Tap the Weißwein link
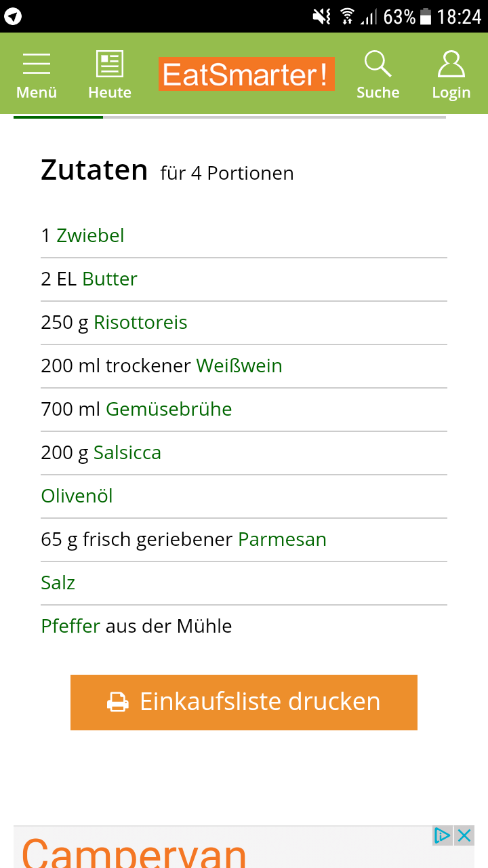Screen dimensions: 488x868 click(x=239, y=366)
